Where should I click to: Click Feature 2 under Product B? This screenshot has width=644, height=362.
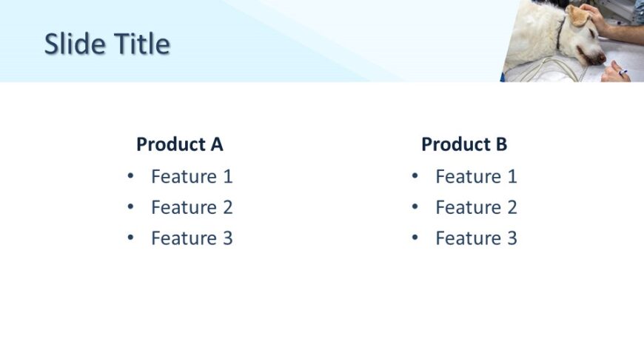[x=476, y=207]
